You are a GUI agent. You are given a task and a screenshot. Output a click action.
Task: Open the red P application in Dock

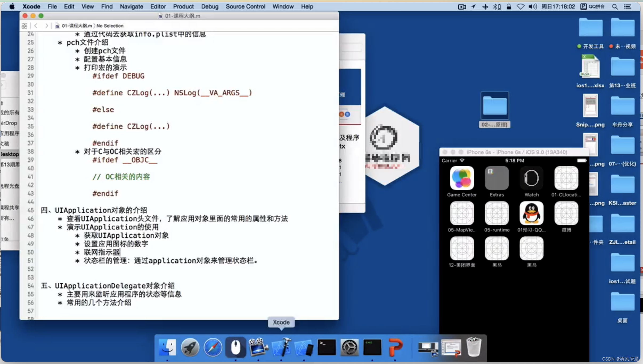pyautogui.click(x=395, y=347)
